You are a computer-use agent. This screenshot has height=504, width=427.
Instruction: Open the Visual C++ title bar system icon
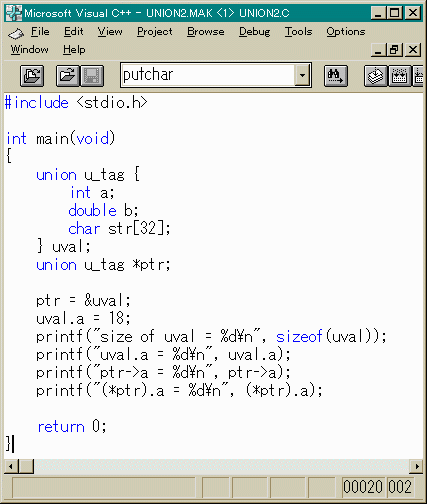pyautogui.click(x=14, y=13)
